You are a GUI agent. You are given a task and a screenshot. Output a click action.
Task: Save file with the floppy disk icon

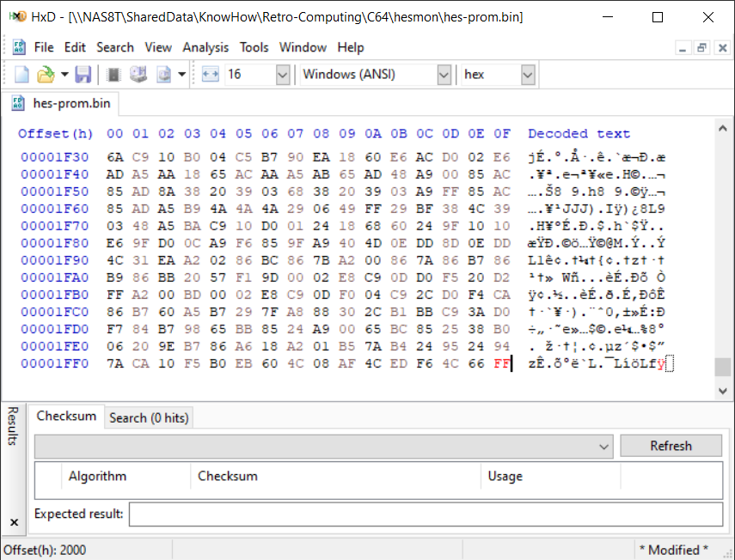tap(83, 75)
